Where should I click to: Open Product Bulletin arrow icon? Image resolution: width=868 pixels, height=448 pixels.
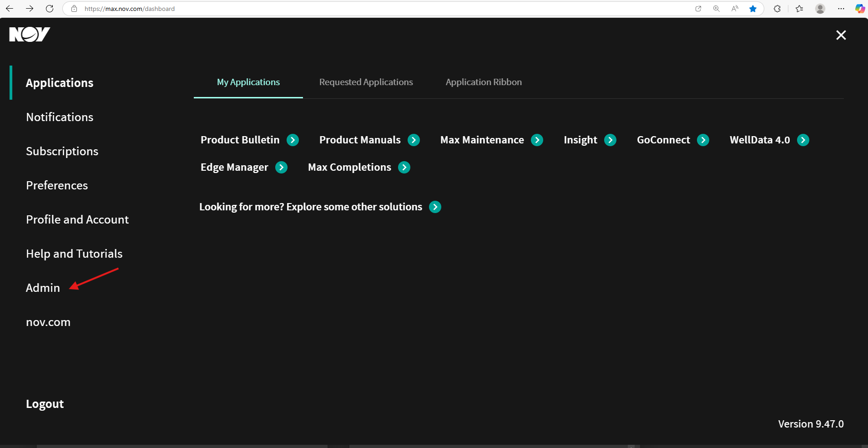pyautogui.click(x=293, y=140)
